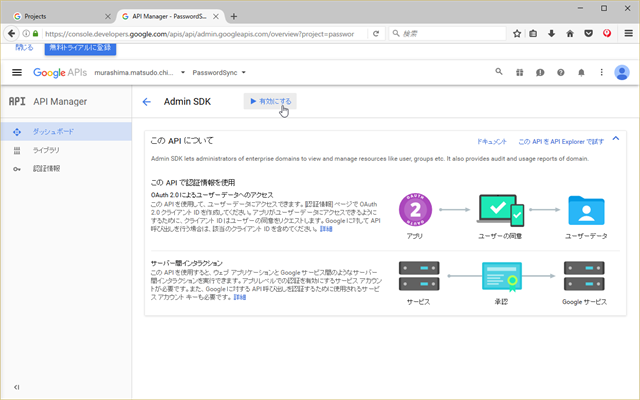This screenshot has height=400, width=640.
Task: Click 詳細 link in the server interaction paragraph
Action: [x=240, y=297]
